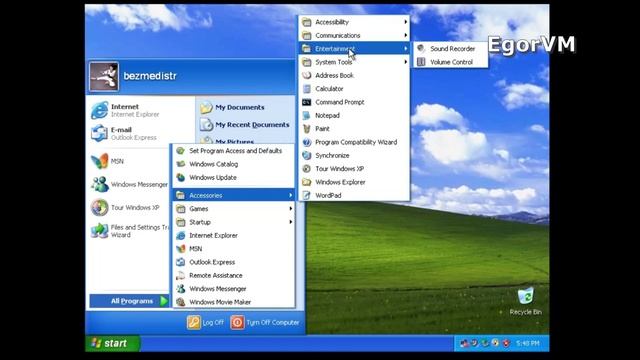Expand the Games submenu arrow

290,209
